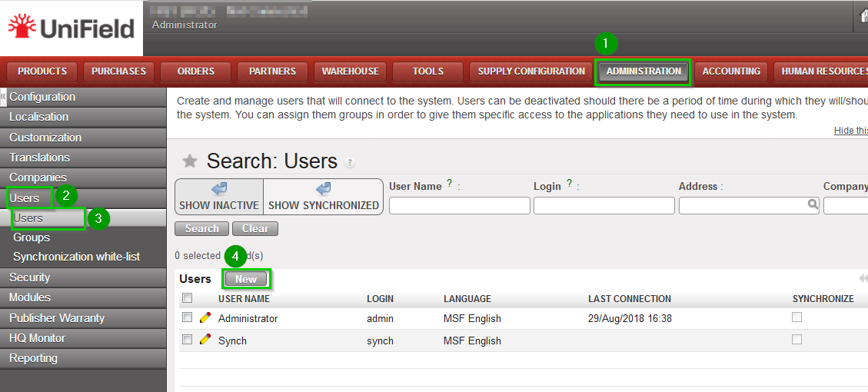Viewport: 868px width, 392px height.
Task: Open the Warehouse menu
Action: pos(350,71)
